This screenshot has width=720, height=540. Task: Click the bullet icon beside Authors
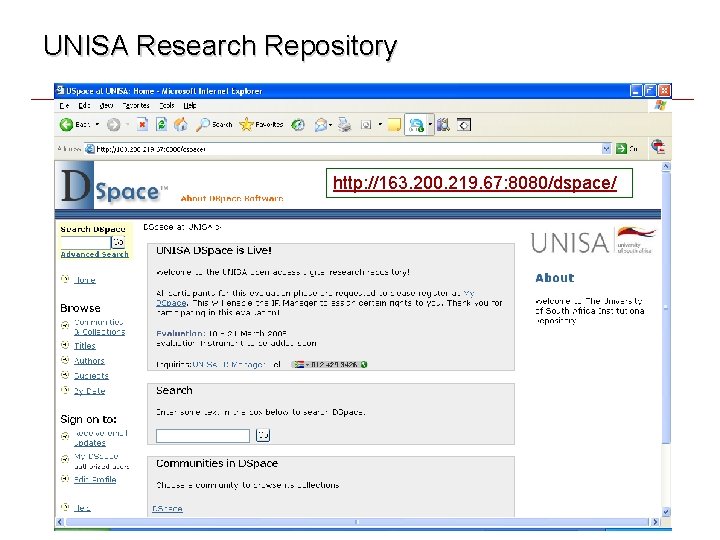65,360
